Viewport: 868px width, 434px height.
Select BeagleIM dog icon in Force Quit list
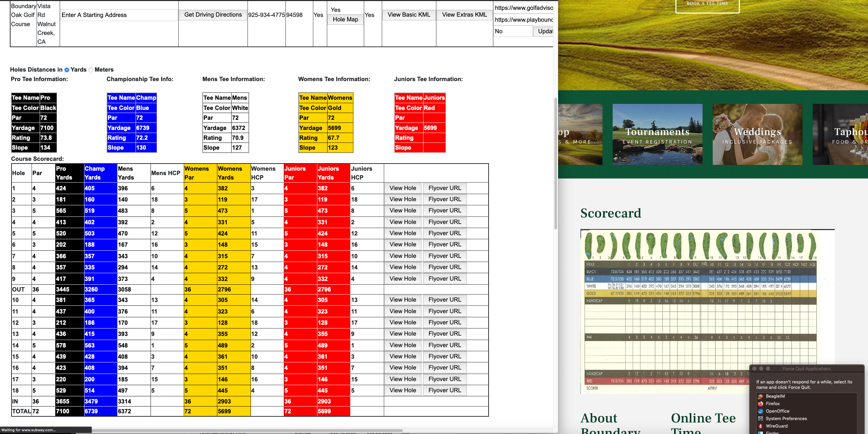761,396
